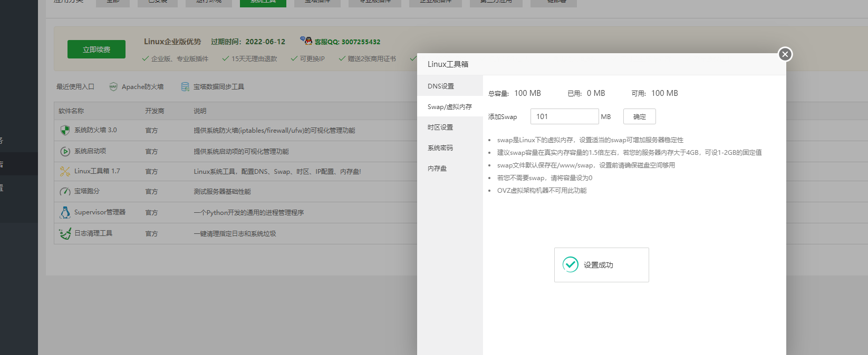
Task: Click the 测试服务器基础性能 description
Action: pos(222,191)
